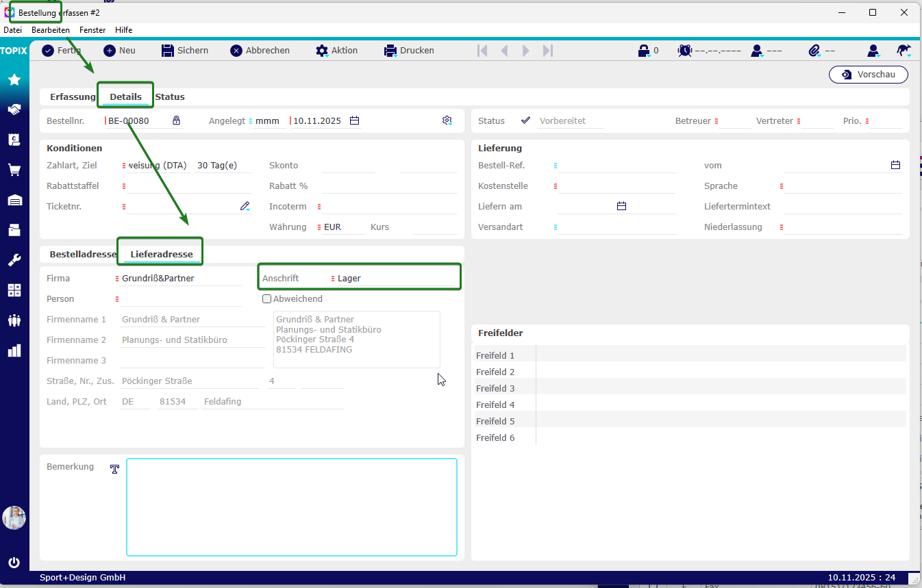This screenshot has width=922, height=588.
Task: Open the person dropdown beside the alarm clock
Action: [x=757, y=51]
